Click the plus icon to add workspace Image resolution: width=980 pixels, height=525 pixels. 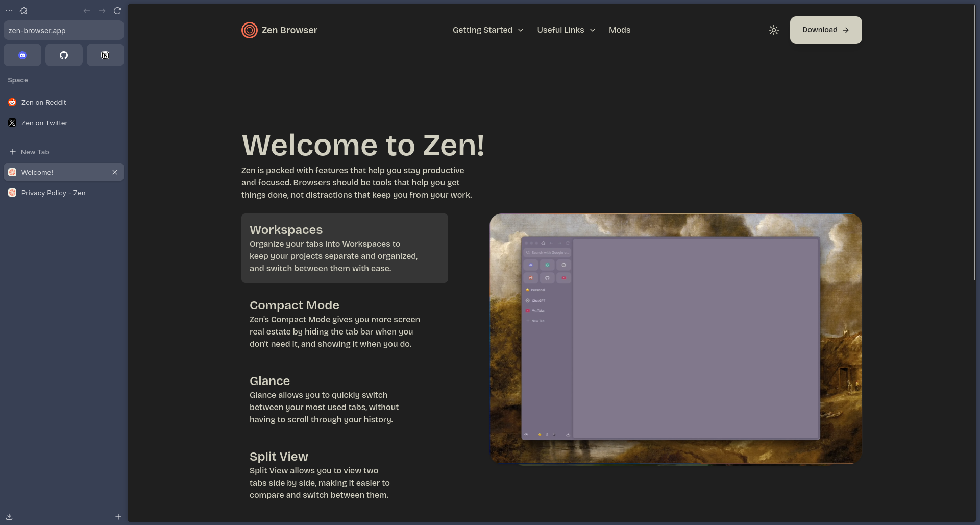(118, 517)
